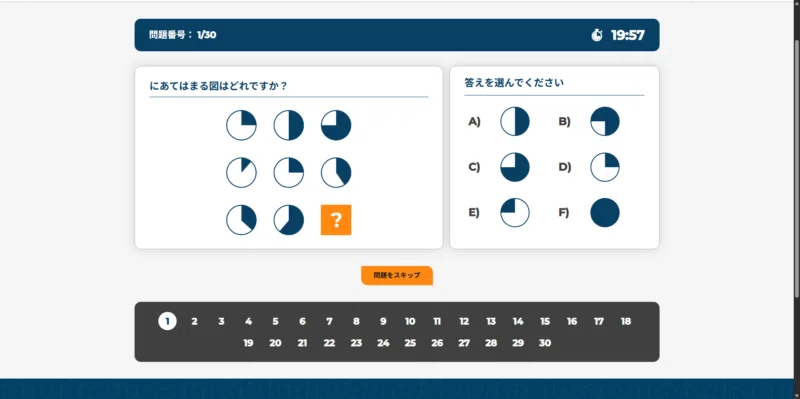Image resolution: width=800 pixels, height=399 pixels.
Task: Go to question 17
Action: pyautogui.click(x=599, y=321)
